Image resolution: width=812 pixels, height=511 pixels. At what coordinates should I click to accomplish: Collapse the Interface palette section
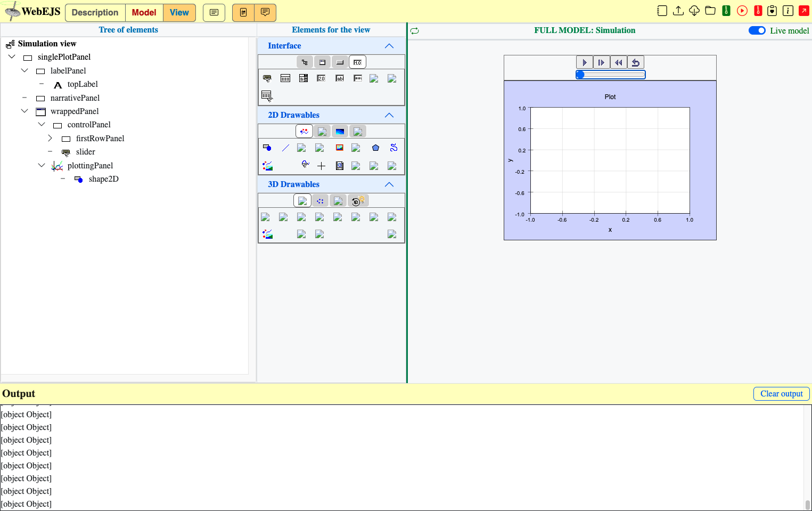click(x=389, y=46)
